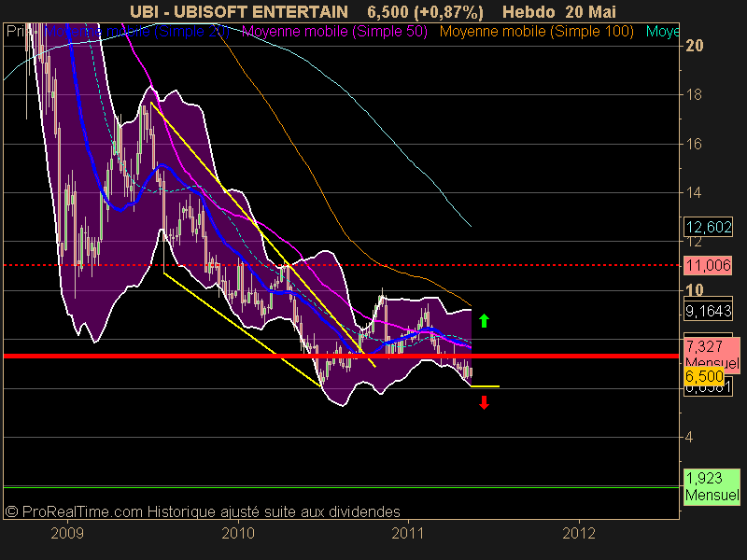747x560 pixels.
Task: Click the green 1,923 Mensuel label
Action: 712,486
